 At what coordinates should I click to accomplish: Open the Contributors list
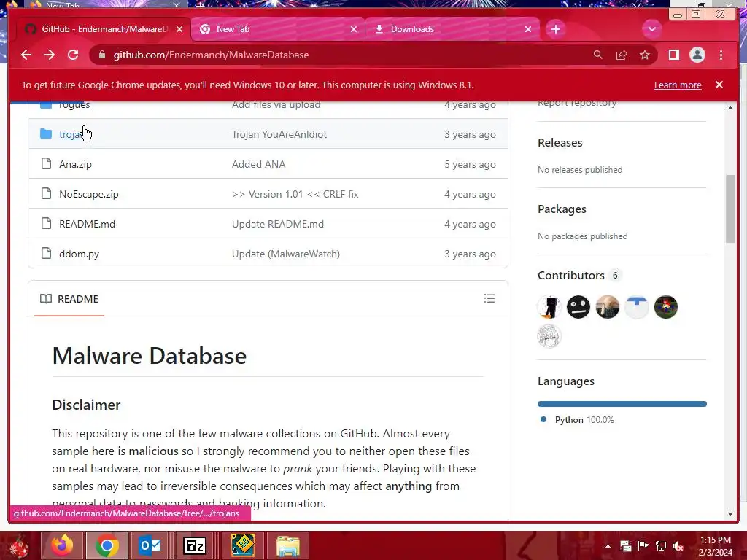coord(570,275)
